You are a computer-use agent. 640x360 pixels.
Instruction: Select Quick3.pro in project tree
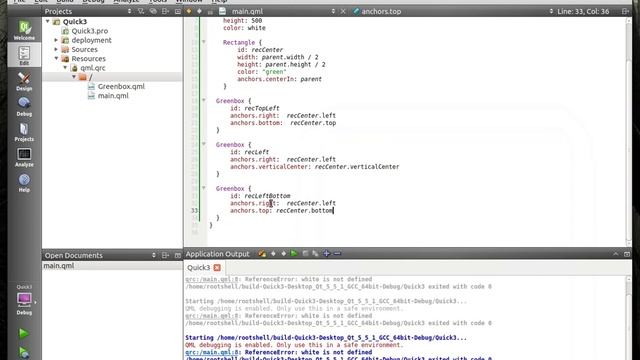point(89,31)
